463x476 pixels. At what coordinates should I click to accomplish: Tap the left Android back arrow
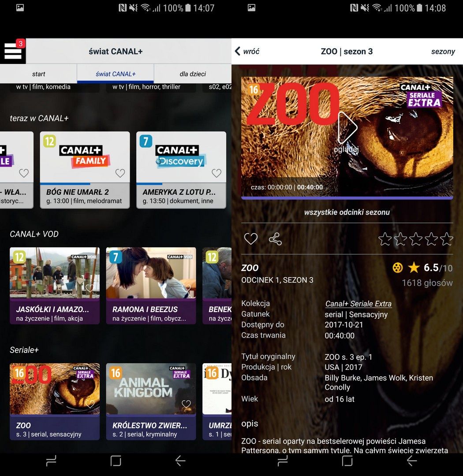(x=180, y=461)
